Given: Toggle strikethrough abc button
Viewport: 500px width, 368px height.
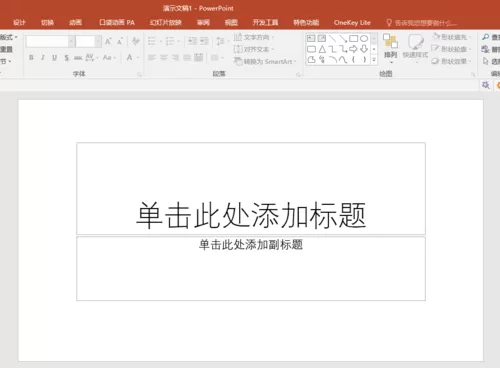Looking at the screenshot, I should [x=78, y=57].
